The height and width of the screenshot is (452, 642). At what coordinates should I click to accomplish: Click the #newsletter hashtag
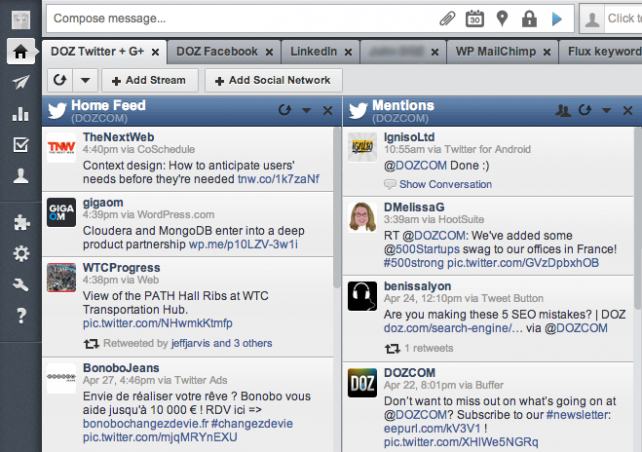pyautogui.click(x=578, y=415)
